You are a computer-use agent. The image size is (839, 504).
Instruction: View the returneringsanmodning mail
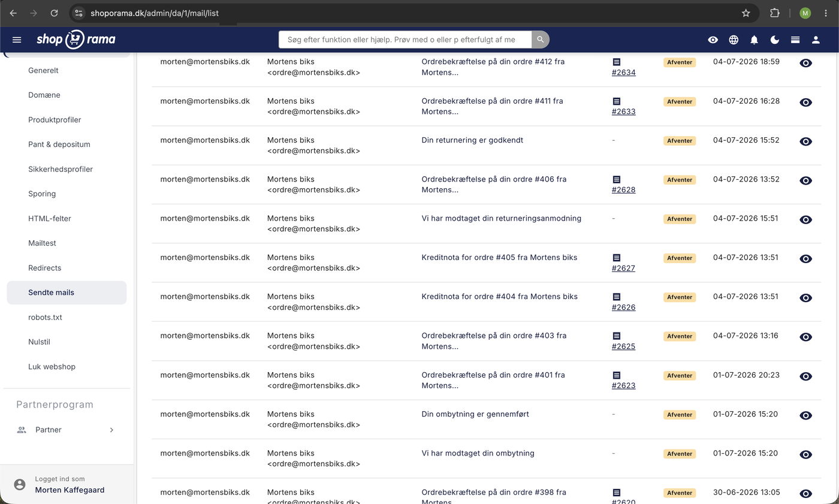806,220
